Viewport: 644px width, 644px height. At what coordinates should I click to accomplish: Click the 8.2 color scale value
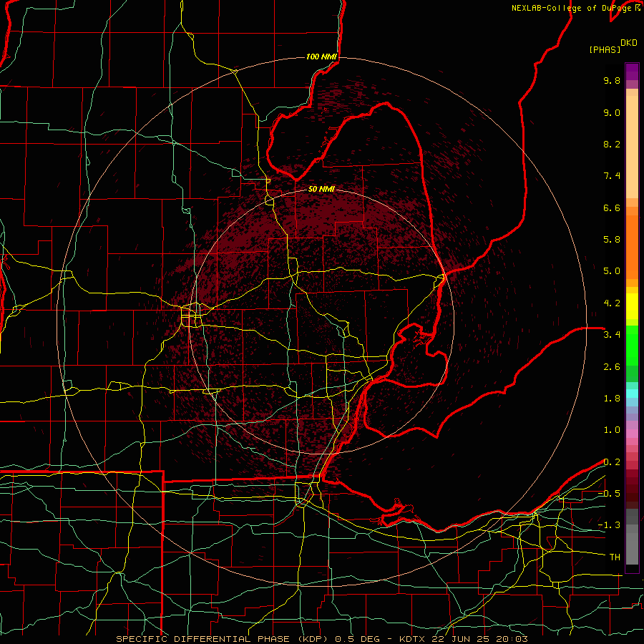point(612,144)
